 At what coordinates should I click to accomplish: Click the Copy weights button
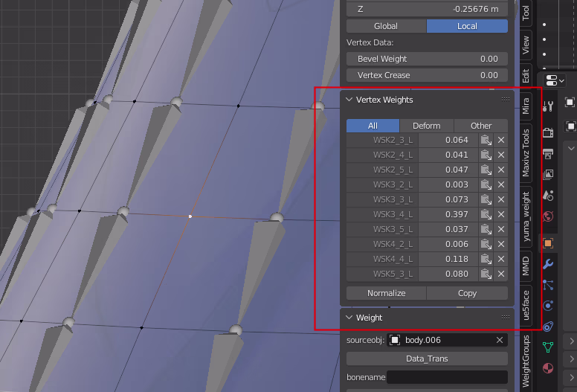tap(468, 293)
